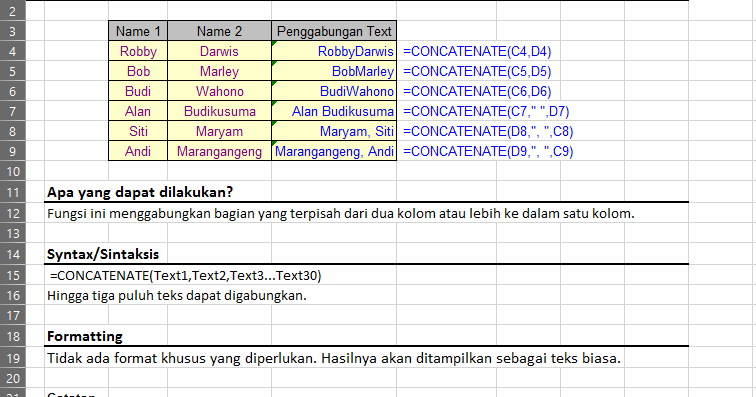Click the 'Penggabungan Text' header cell
Screen dimensions: 756x397
(x=334, y=31)
